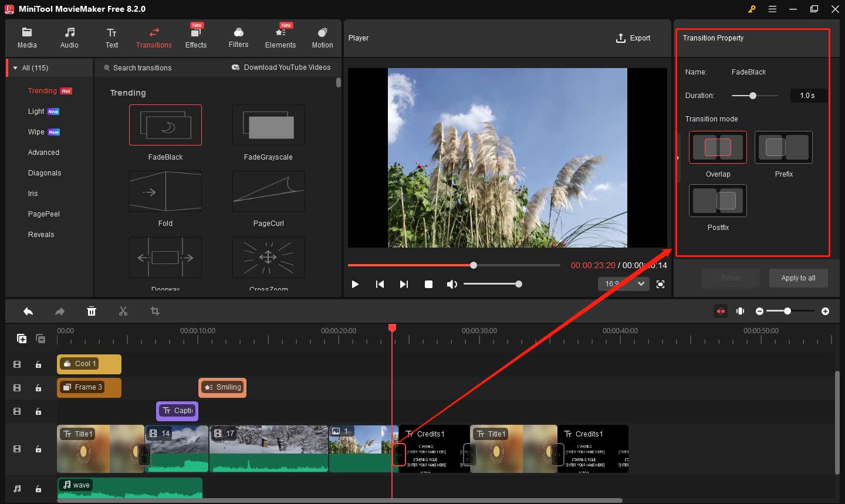Select the Iris transitions category
Viewport: 845px width, 504px height.
(x=33, y=194)
